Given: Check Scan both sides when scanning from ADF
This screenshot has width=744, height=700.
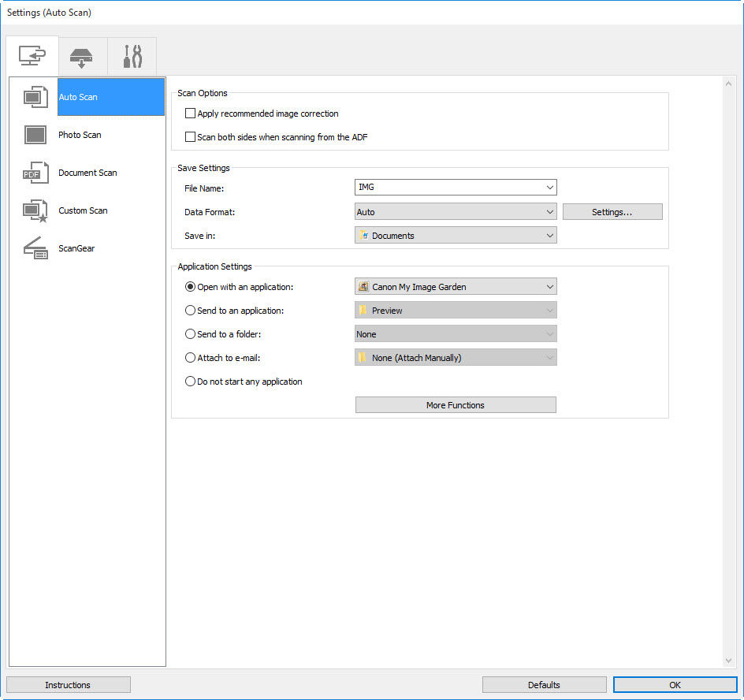Looking at the screenshot, I should 190,136.
